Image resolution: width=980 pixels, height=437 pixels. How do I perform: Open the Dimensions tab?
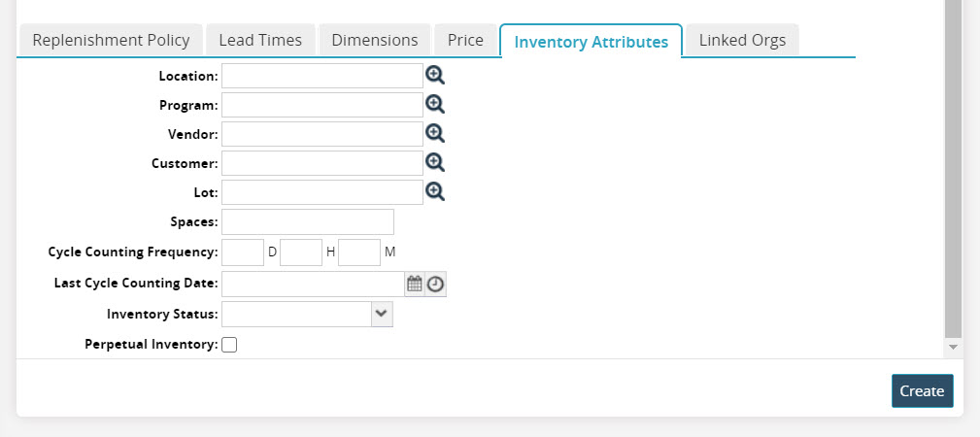tap(375, 41)
